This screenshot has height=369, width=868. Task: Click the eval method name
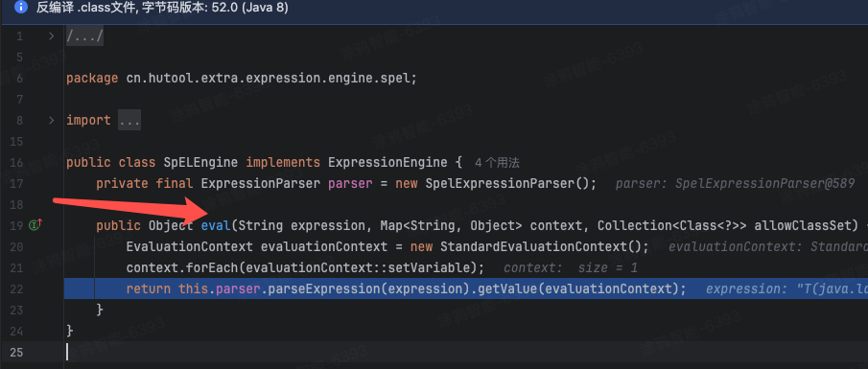click(x=216, y=226)
